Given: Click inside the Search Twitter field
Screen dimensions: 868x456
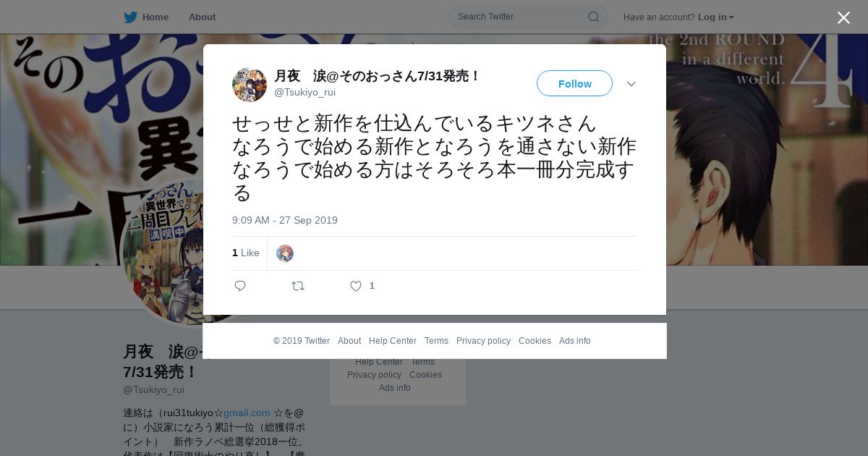Looking at the screenshot, I should (519, 17).
